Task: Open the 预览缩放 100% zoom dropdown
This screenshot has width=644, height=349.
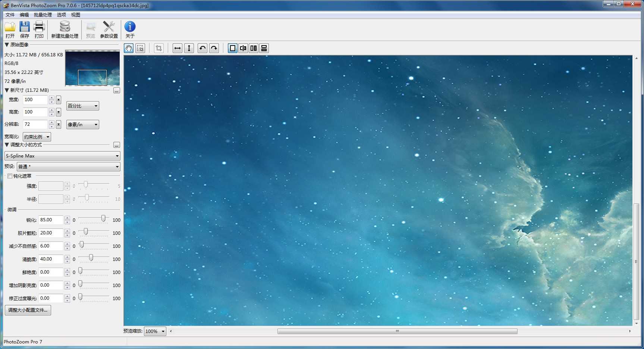Action: pyautogui.click(x=155, y=331)
